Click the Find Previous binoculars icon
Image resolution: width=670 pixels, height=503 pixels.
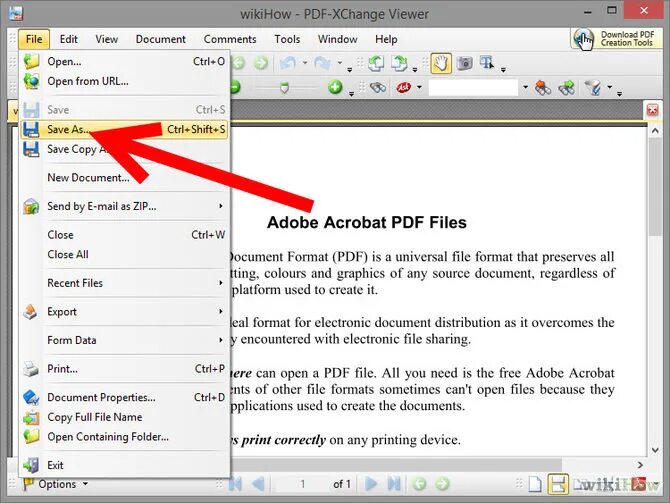543,88
